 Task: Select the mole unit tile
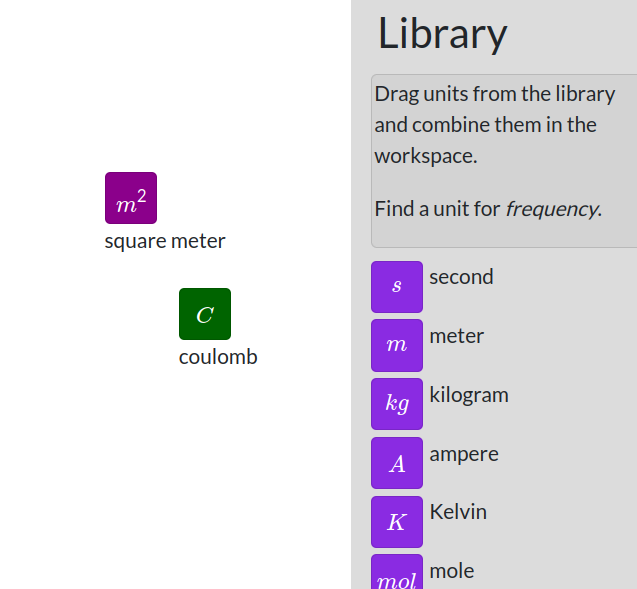tap(397, 574)
